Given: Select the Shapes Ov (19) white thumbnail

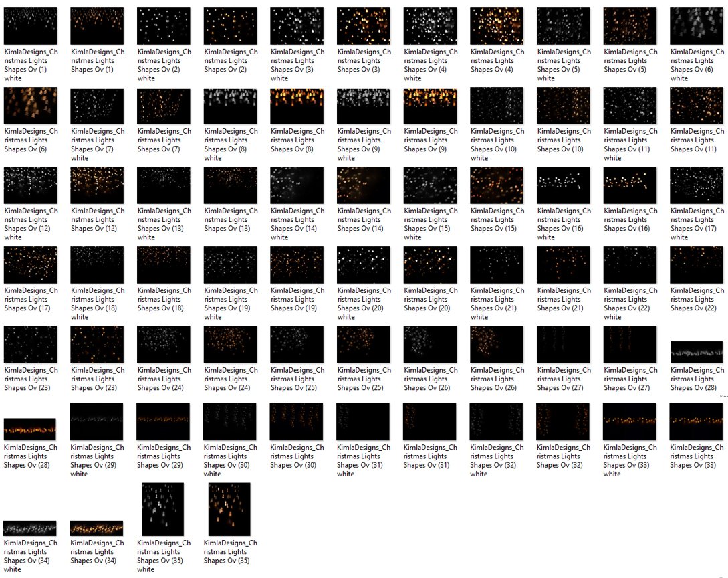Looking at the screenshot, I should point(230,265).
